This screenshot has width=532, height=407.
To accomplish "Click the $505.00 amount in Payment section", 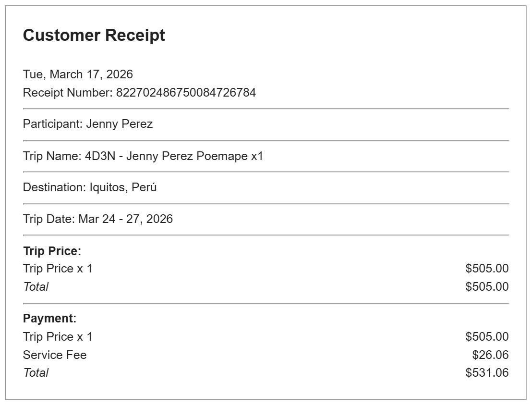I will (487, 337).
